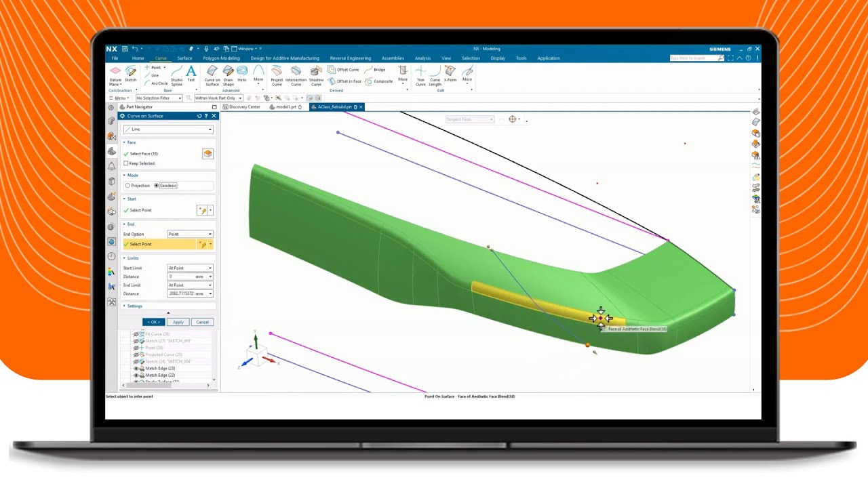Click the viewport orient target icon
This screenshot has width=868, height=488.
coord(513,119)
